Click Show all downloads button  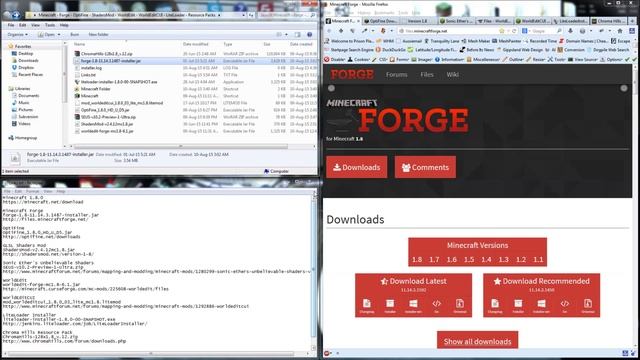tap(477, 341)
